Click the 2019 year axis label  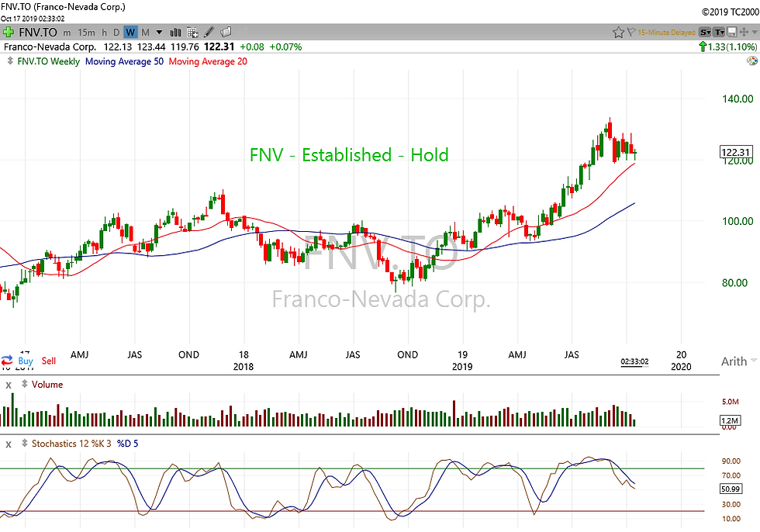(x=462, y=367)
